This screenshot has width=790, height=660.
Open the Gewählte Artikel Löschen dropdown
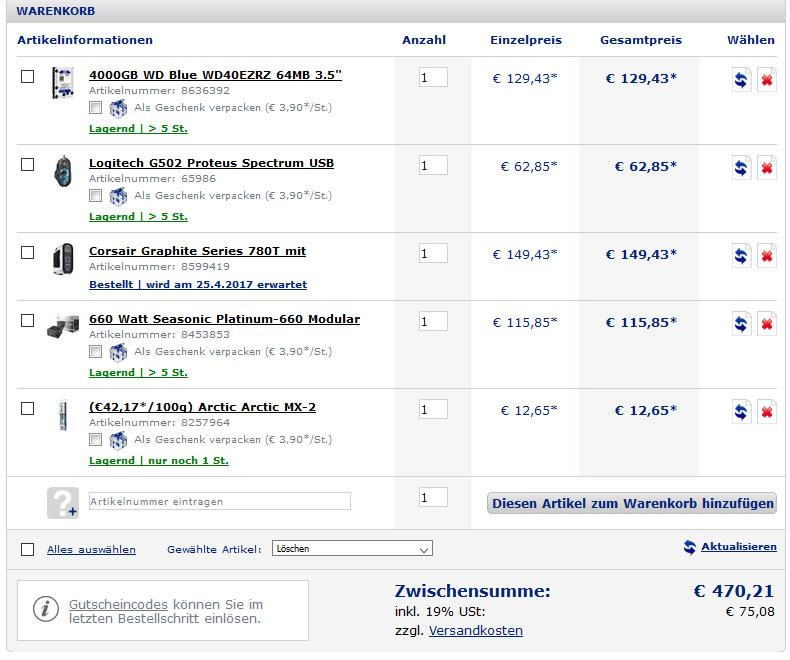coord(352,549)
